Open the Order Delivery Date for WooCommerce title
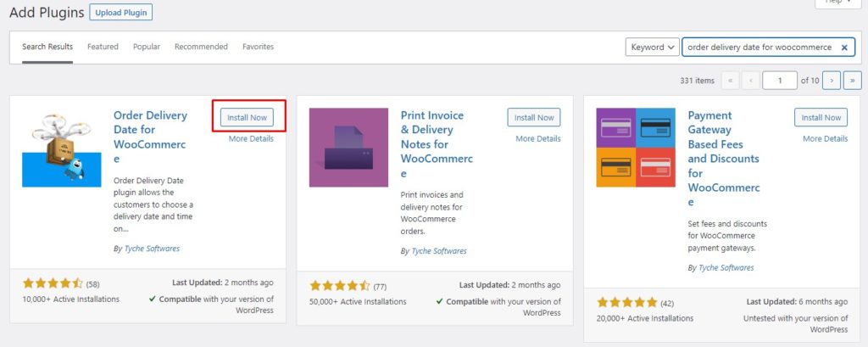 coord(150,137)
